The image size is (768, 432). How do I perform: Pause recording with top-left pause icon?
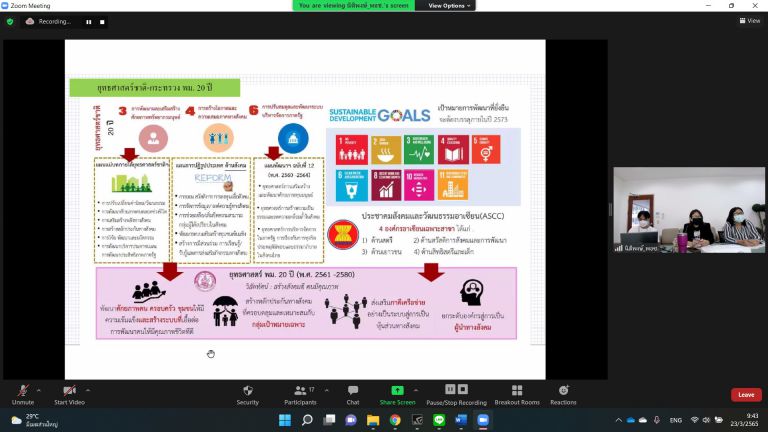pos(88,21)
